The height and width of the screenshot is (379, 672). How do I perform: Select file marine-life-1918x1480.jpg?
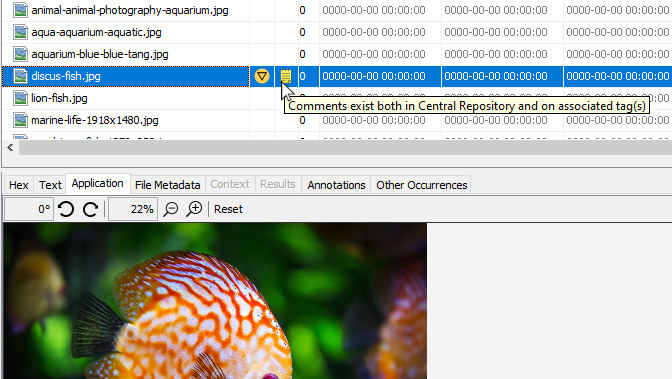tap(95, 120)
